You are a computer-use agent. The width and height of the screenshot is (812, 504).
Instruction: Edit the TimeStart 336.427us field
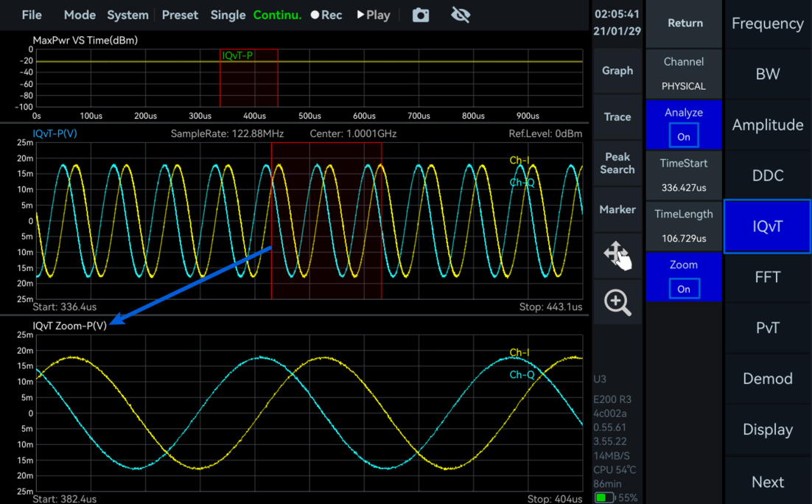coord(684,175)
